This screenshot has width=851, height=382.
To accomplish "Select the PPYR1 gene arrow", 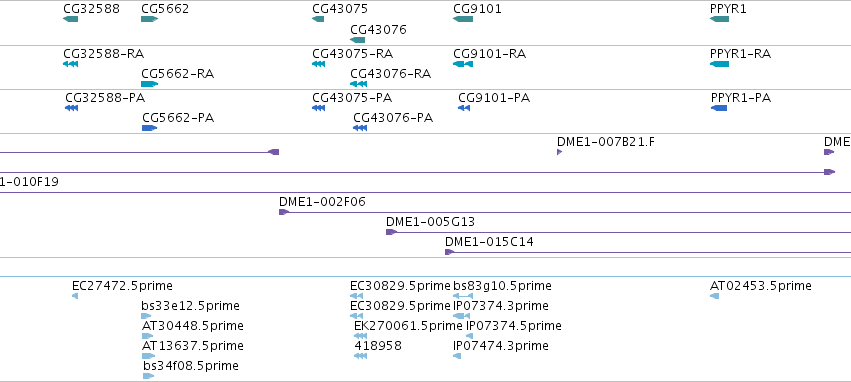I will click(x=719, y=19).
